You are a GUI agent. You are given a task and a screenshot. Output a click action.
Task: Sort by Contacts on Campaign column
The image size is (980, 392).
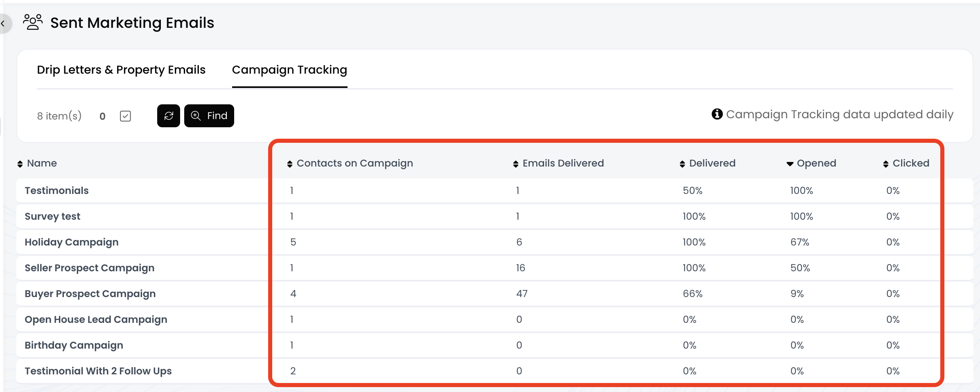[x=289, y=164]
